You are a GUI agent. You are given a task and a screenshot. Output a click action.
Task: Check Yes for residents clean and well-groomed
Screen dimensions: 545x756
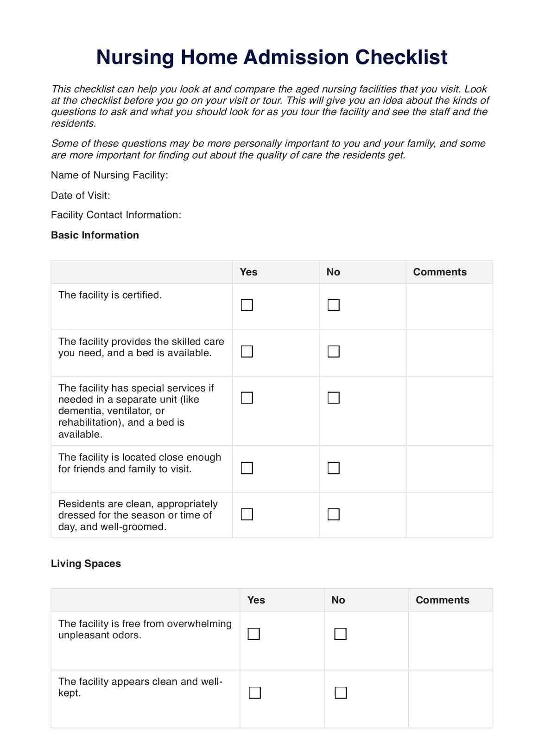click(247, 514)
